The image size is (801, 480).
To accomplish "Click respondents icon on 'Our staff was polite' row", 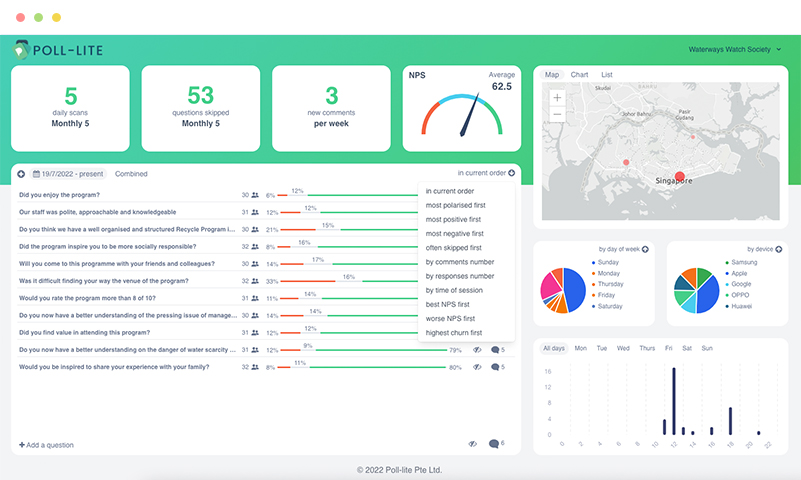I will [x=255, y=212].
